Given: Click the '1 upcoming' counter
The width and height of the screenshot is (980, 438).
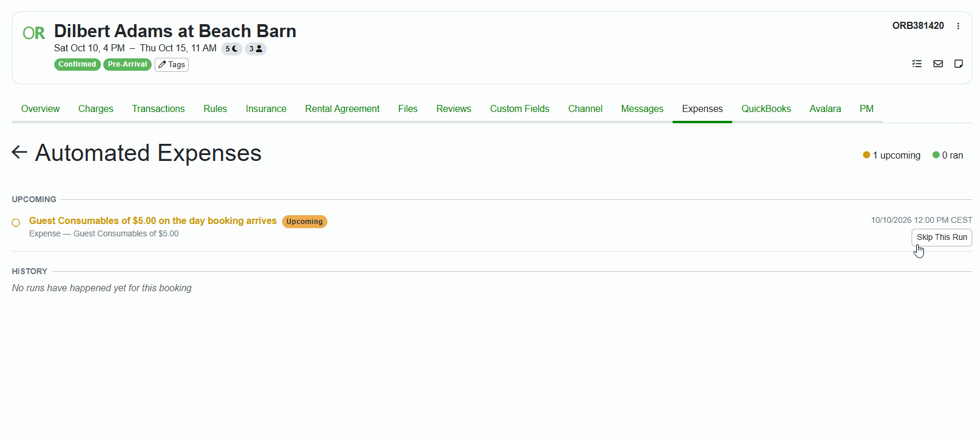Looking at the screenshot, I should pos(891,155).
